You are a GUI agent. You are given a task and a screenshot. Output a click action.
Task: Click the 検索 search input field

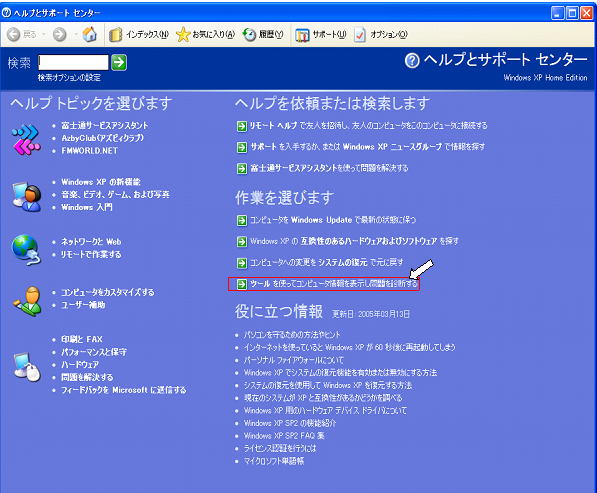pyautogui.click(x=73, y=62)
